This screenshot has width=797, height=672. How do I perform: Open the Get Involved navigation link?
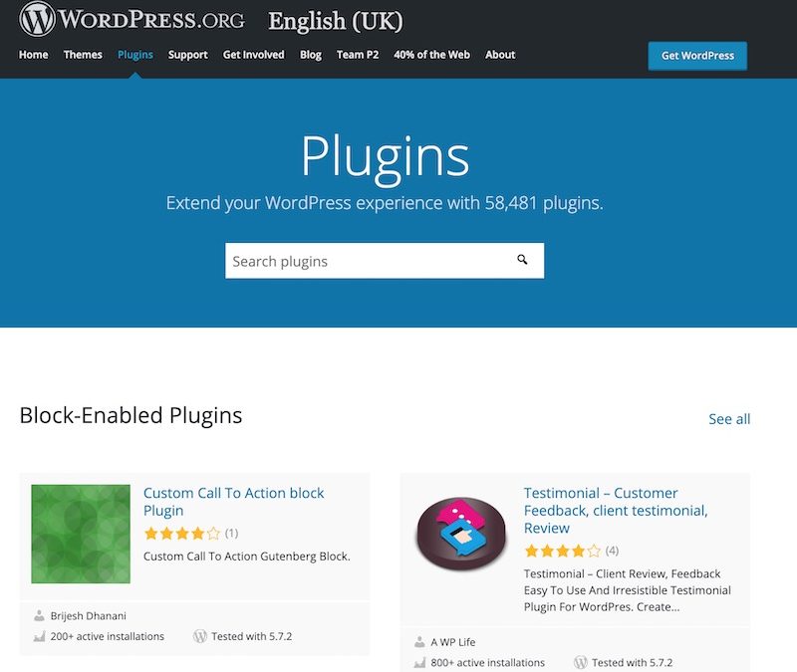click(254, 55)
